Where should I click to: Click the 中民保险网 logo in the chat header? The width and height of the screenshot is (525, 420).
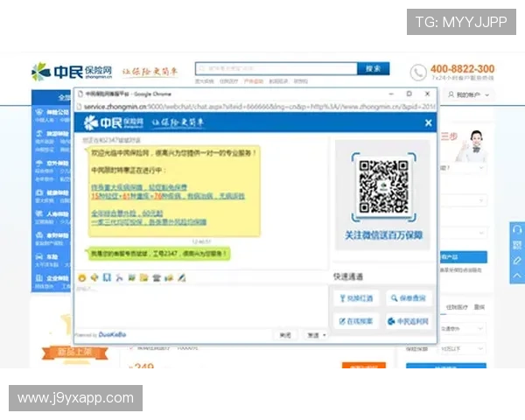point(114,122)
